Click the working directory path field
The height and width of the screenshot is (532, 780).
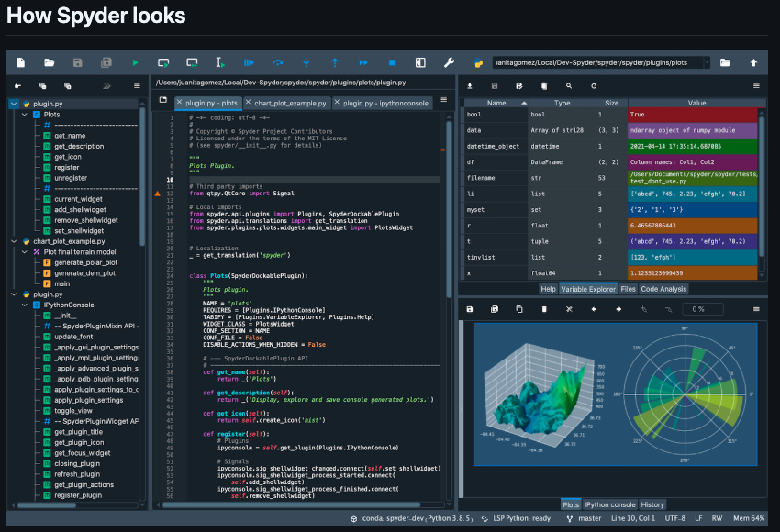[598, 62]
